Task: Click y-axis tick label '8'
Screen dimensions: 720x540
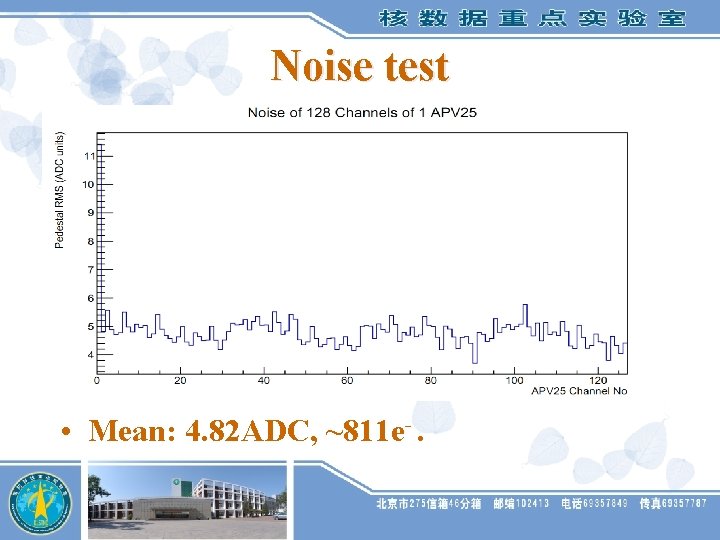Action: coord(91,241)
